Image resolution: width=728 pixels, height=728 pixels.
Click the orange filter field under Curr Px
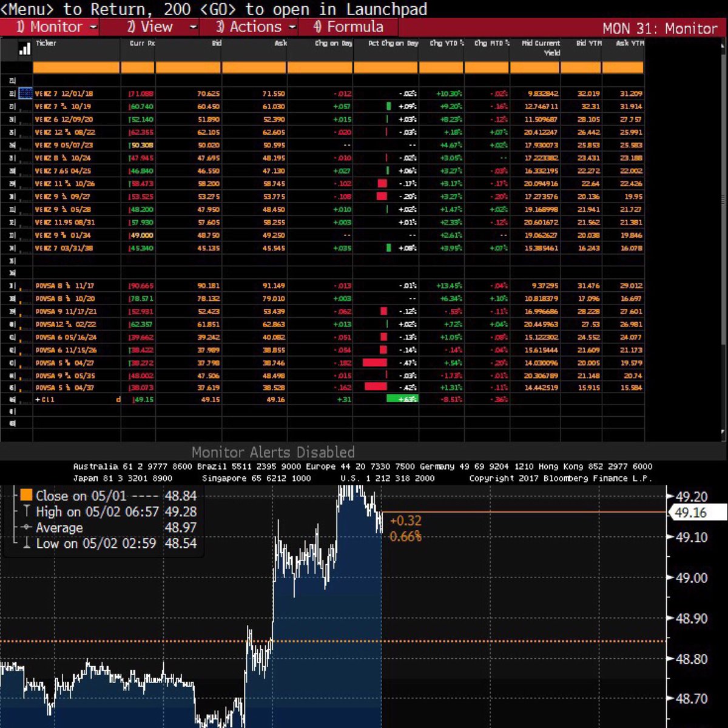coord(138,67)
